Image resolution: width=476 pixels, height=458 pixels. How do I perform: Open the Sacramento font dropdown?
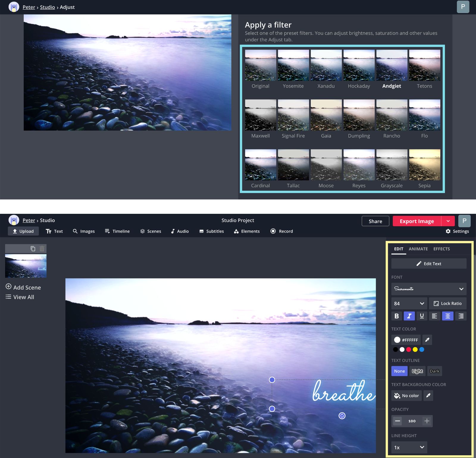pyautogui.click(x=429, y=289)
